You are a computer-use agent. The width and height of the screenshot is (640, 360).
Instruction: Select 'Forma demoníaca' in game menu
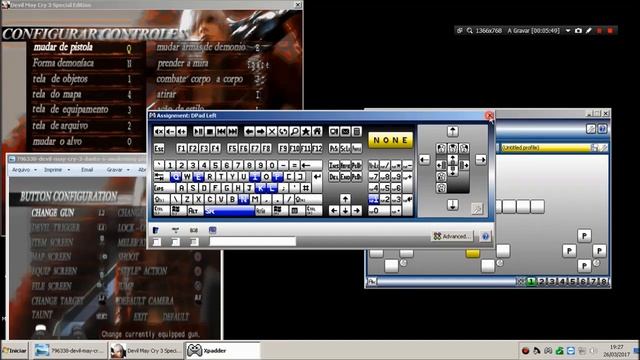63,63
